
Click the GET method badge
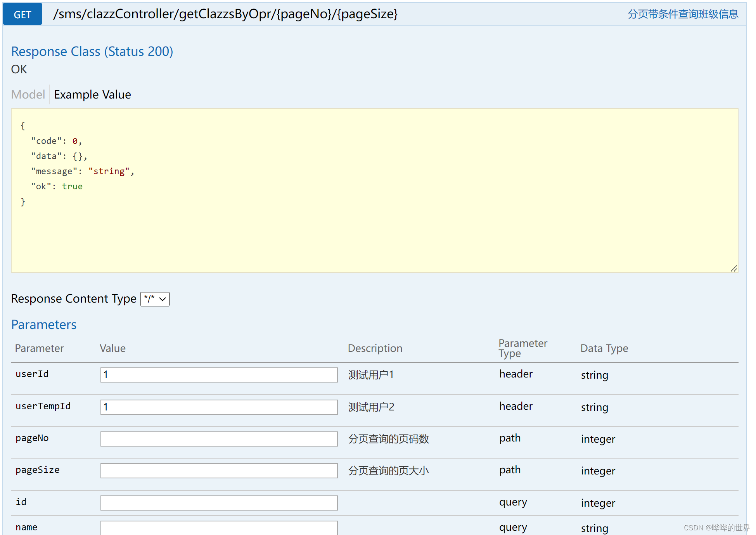coord(22,14)
